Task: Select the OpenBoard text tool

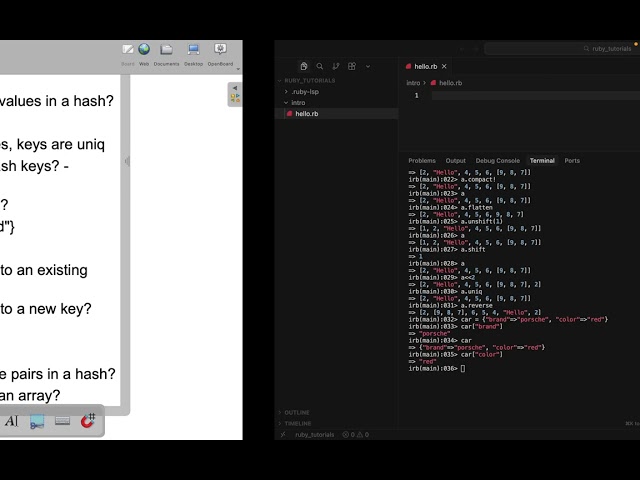Action: (12, 421)
